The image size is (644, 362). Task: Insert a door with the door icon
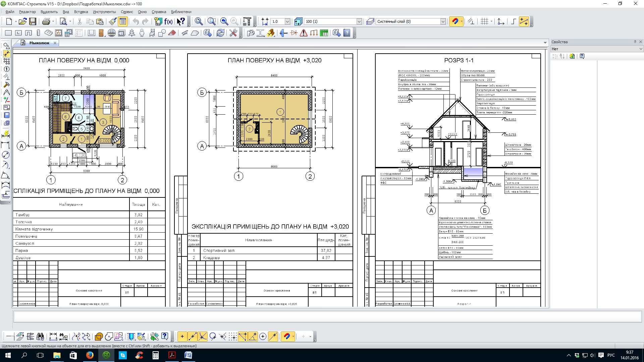click(x=101, y=33)
